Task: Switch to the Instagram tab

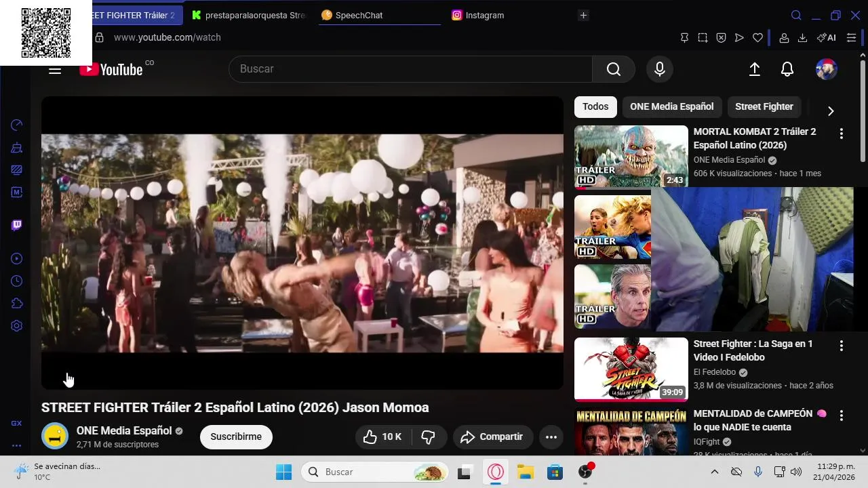Action: click(510, 15)
